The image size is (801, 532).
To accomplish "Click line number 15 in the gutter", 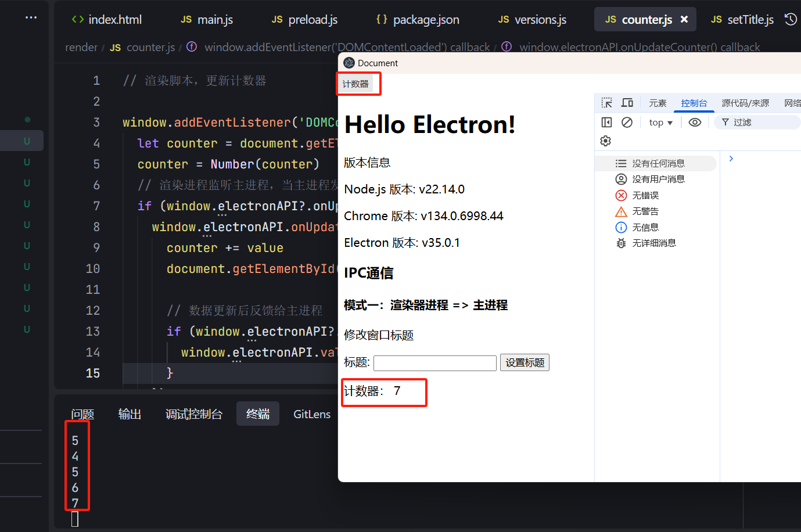I will tap(93, 373).
